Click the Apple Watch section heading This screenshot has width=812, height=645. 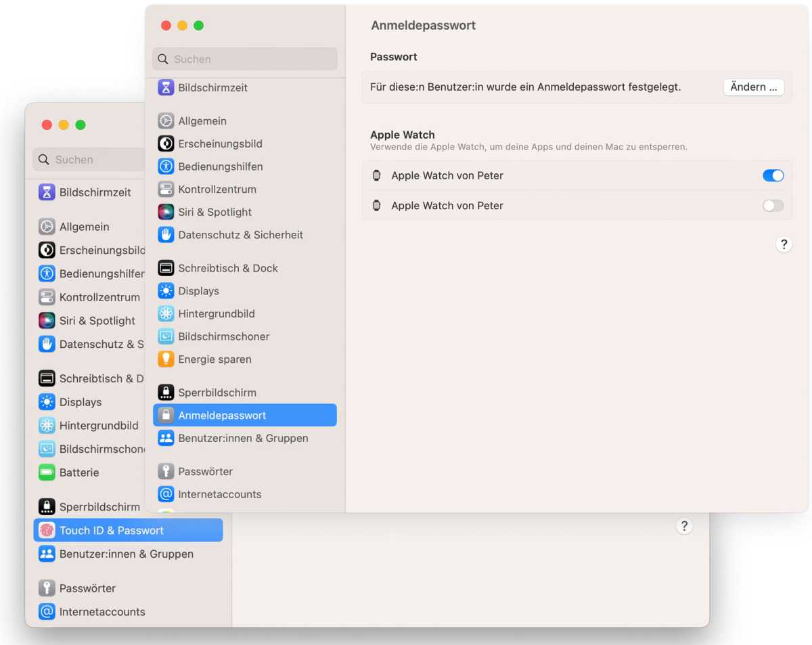coord(403,135)
